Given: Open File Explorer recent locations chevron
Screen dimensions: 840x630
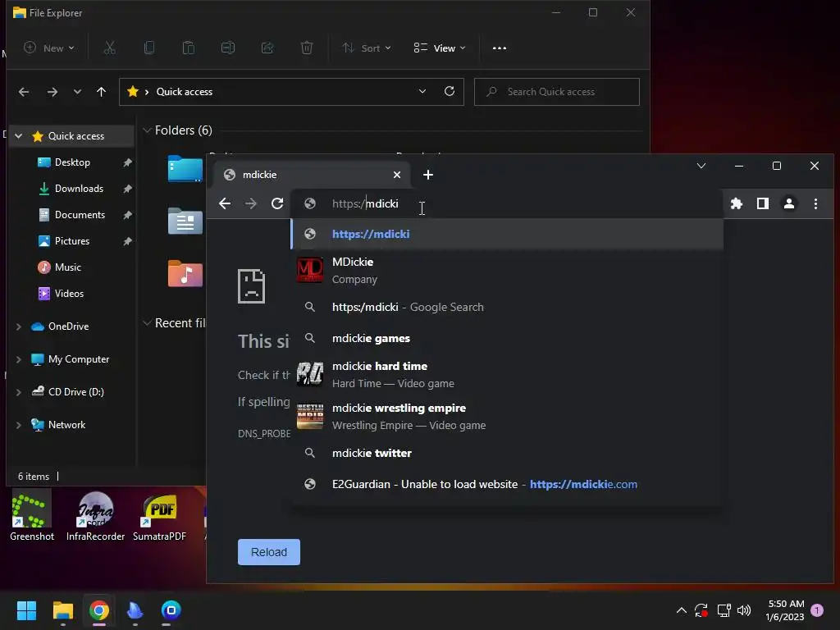Looking at the screenshot, I should point(77,92).
